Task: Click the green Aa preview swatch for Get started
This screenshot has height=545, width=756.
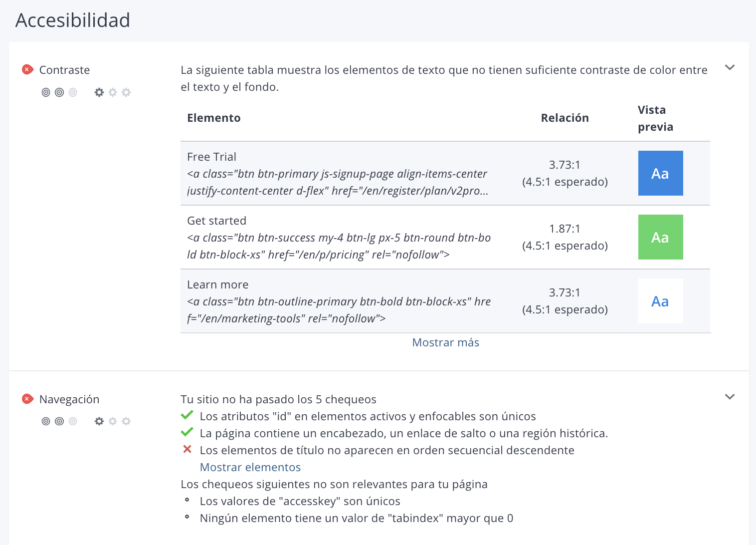Action: [x=660, y=237]
